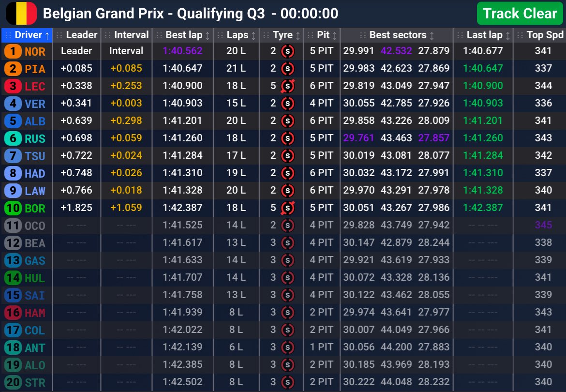
Task: Click the soft tyre icon for STR
Action: coord(288,382)
